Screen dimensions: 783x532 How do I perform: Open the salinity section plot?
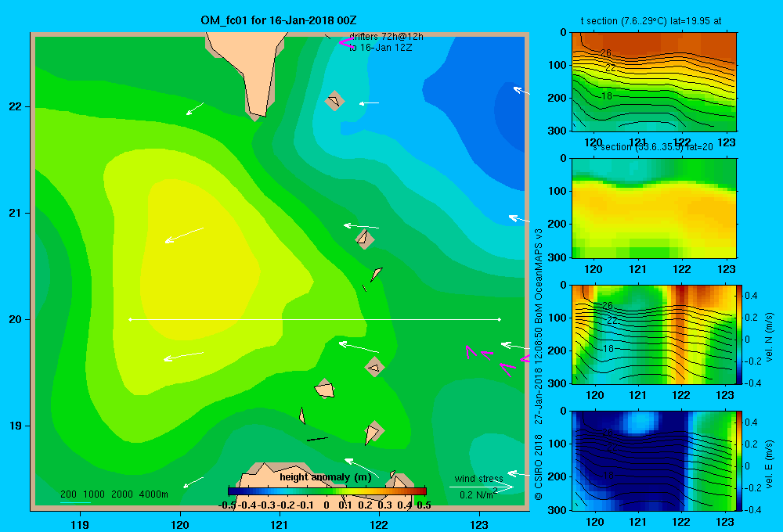(x=654, y=208)
